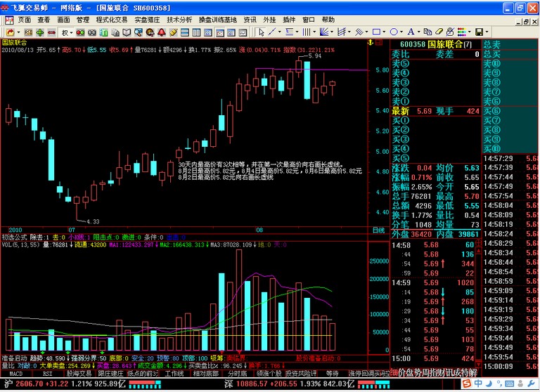The width and height of the screenshot is (540, 392).
Task: Open the 程式化交易 menu
Action: click(112, 20)
